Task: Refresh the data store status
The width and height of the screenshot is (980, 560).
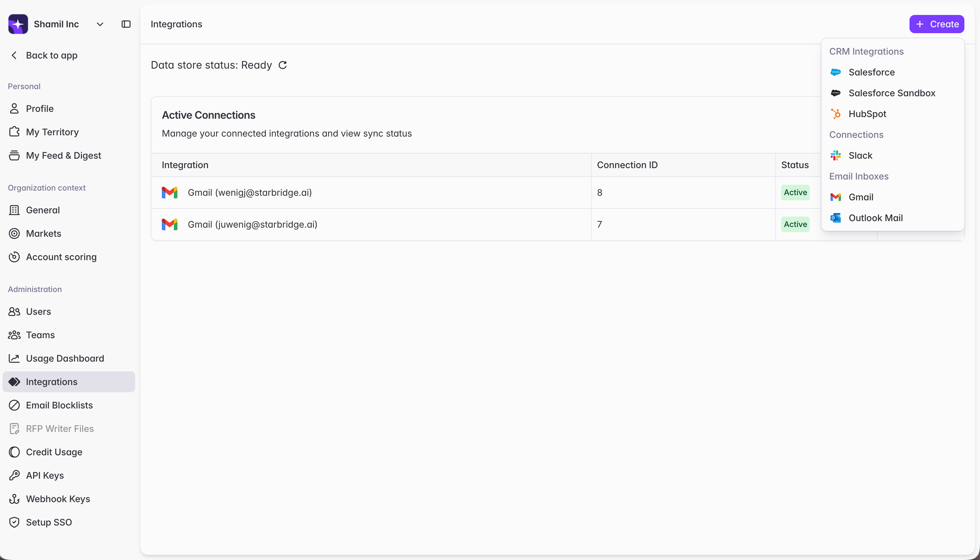Action: point(282,65)
